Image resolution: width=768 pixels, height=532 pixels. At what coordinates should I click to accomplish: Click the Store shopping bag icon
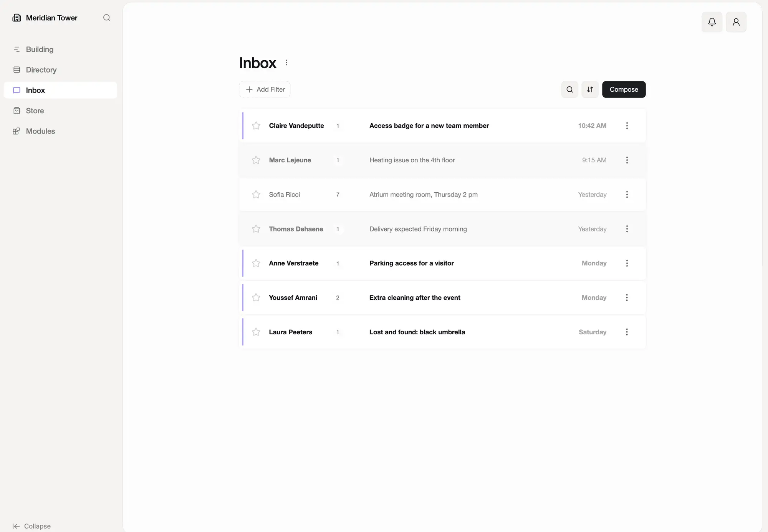[17, 111]
